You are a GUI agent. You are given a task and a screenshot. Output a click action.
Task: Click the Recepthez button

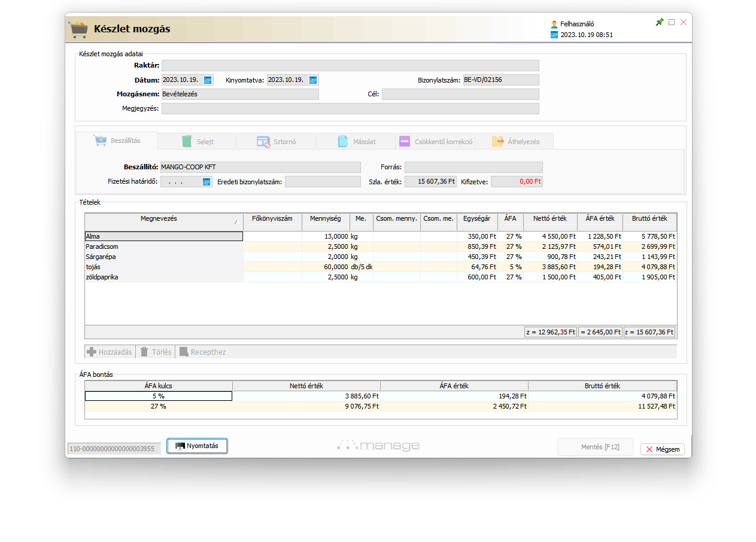(x=202, y=352)
